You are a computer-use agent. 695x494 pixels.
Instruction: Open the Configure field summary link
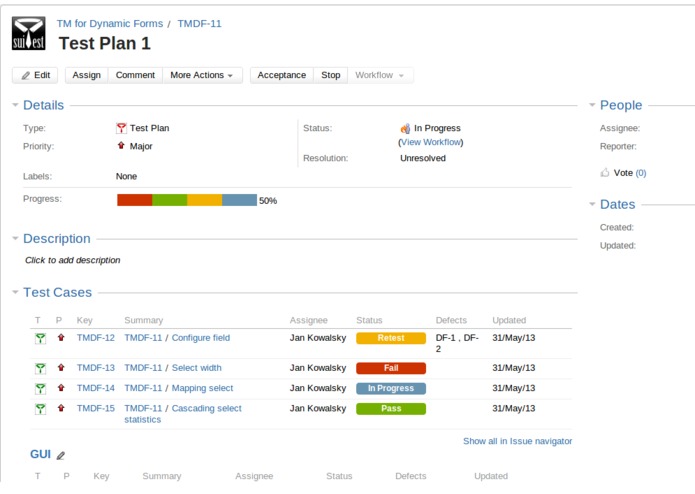pos(200,338)
